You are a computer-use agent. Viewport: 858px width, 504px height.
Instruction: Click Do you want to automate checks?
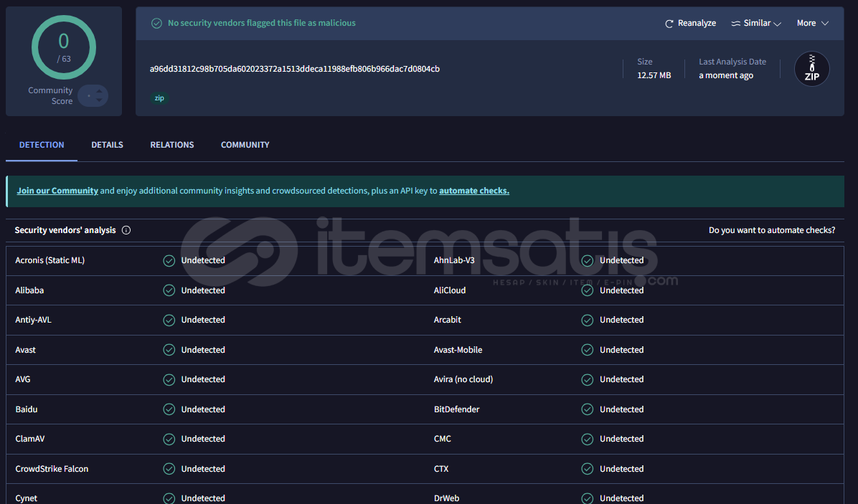[x=772, y=230]
